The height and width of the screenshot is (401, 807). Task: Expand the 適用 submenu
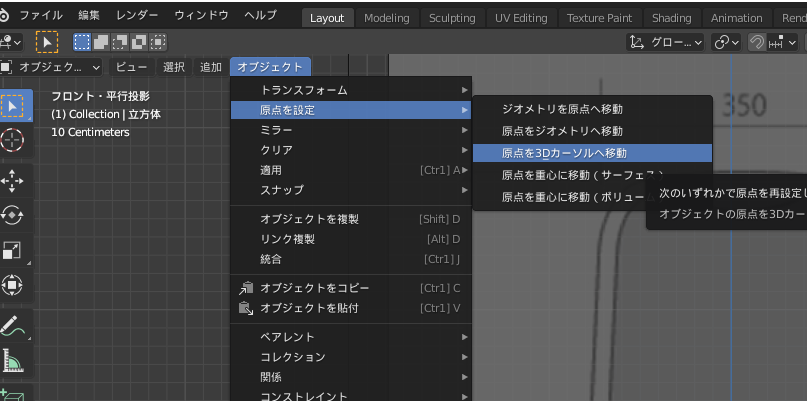350,170
